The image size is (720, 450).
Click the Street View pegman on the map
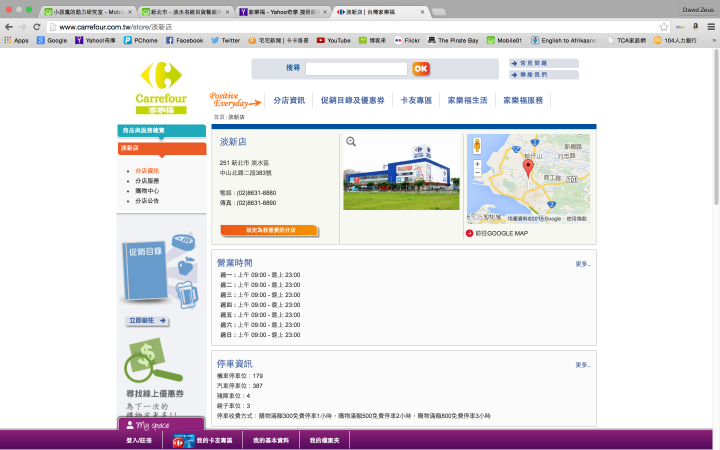click(477, 146)
